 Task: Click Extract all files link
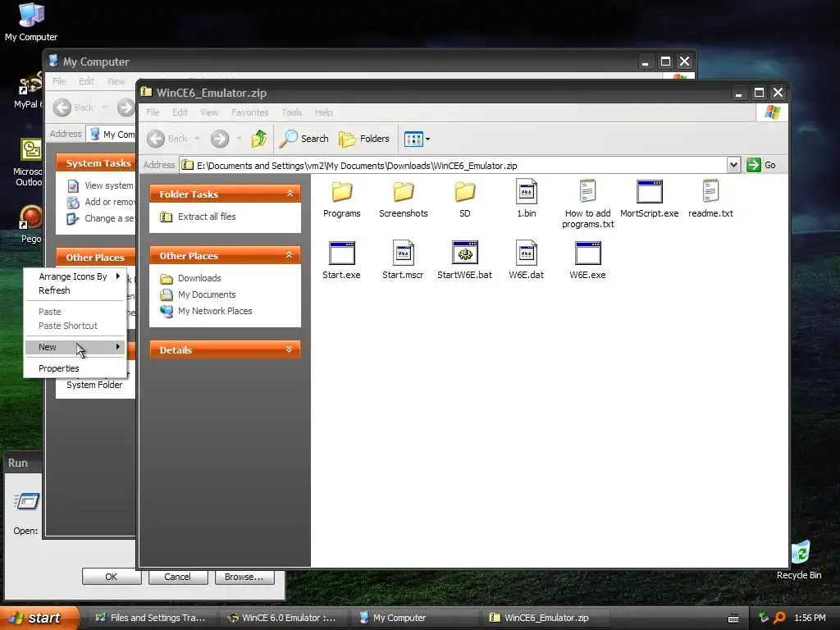point(207,217)
